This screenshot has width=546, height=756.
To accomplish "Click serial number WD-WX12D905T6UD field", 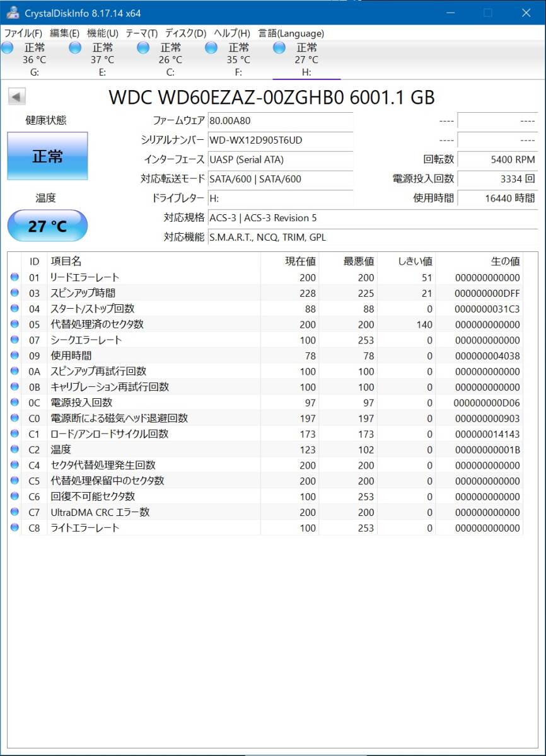I will (x=281, y=140).
